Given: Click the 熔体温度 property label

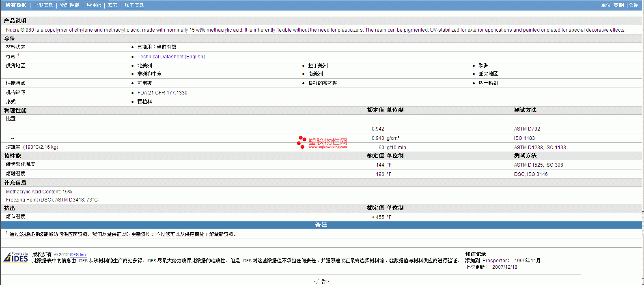Looking at the screenshot, I should coord(15,216).
